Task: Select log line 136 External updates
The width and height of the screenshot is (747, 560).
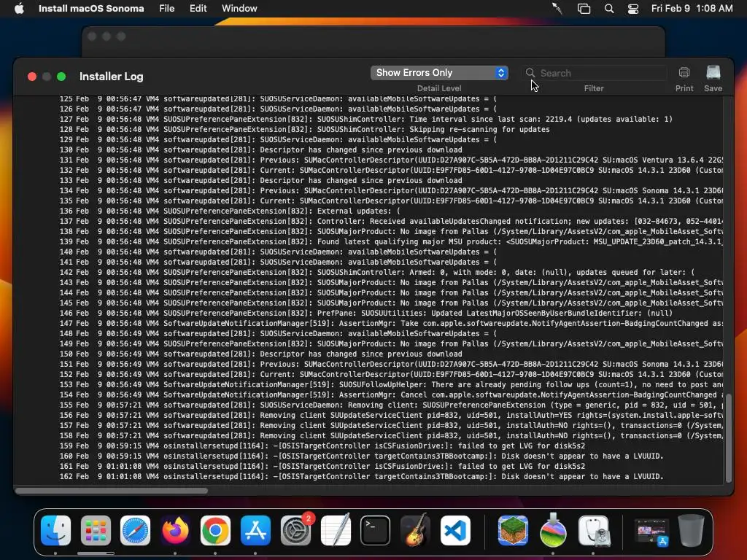Action: (230, 211)
